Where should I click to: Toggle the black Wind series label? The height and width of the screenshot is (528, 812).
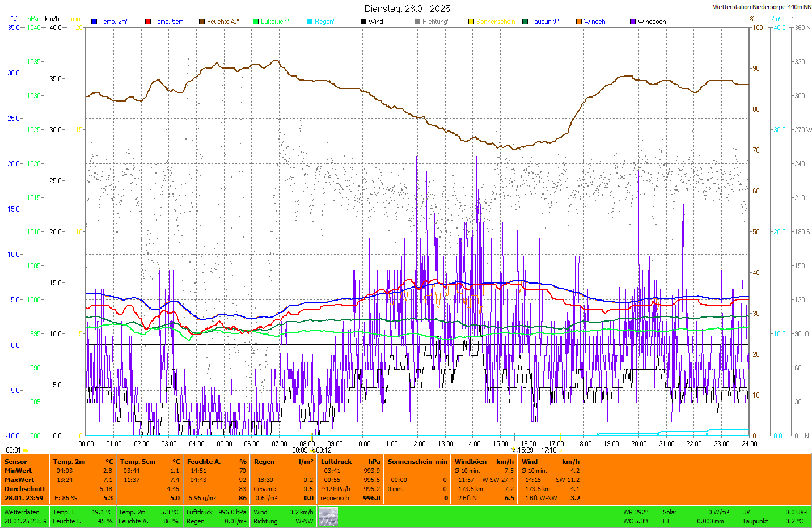coord(375,22)
